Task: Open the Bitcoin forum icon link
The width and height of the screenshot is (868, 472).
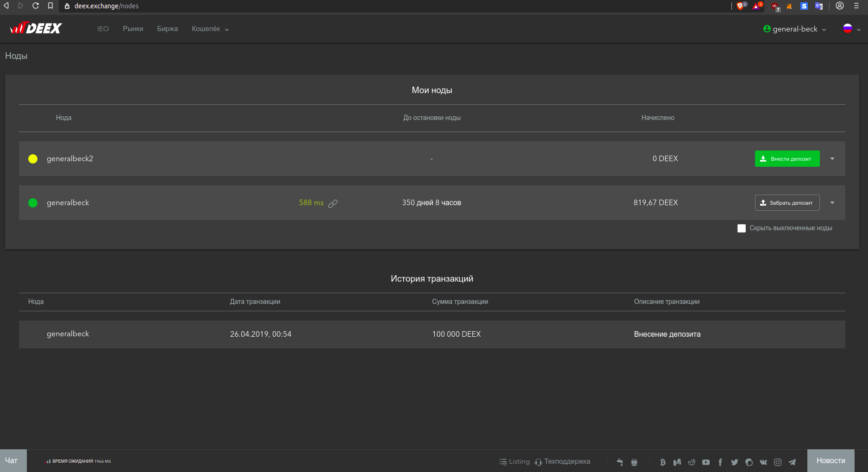Action: pyautogui.click(x=662, y=462)
